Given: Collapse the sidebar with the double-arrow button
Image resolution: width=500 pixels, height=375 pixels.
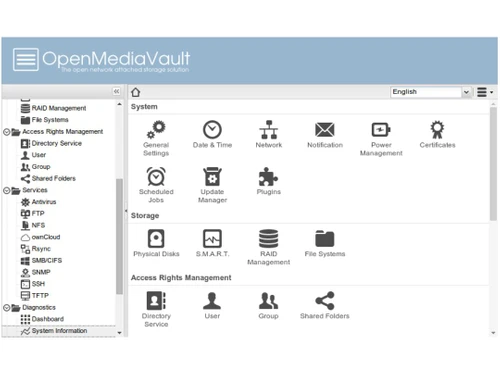Looking at the screenshot, I should (116, 91).
